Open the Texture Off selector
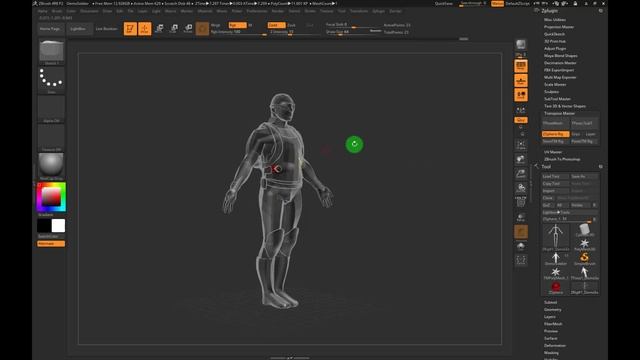This screenshot has height=360, width=640. click(51, 138)
